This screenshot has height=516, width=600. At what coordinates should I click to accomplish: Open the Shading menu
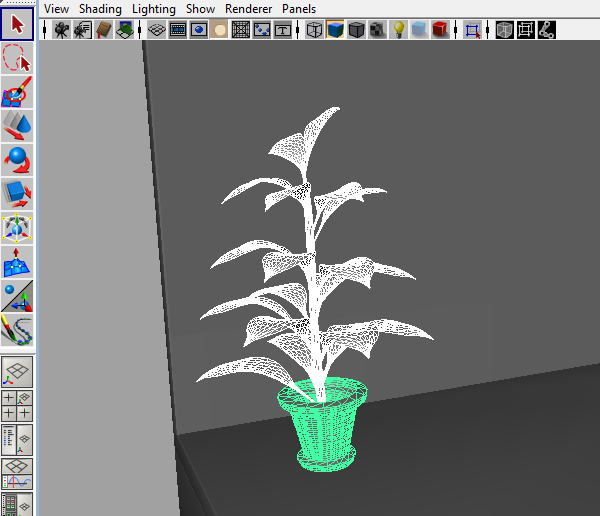click(x=100, y=8)
